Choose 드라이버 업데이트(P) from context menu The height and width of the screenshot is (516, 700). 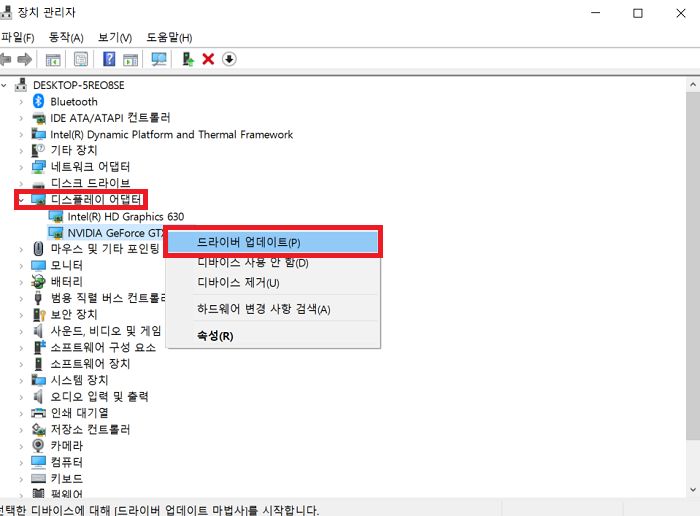point(272,242)
